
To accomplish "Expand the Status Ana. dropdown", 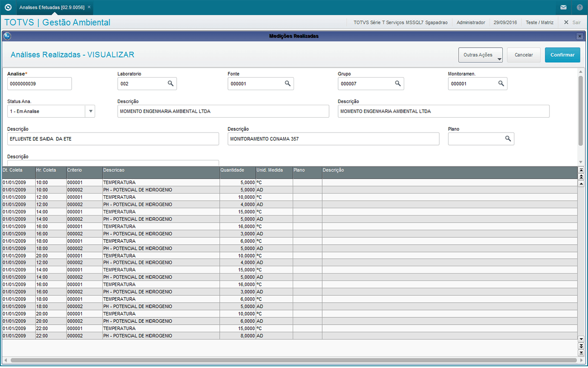I will pos(90,111).
